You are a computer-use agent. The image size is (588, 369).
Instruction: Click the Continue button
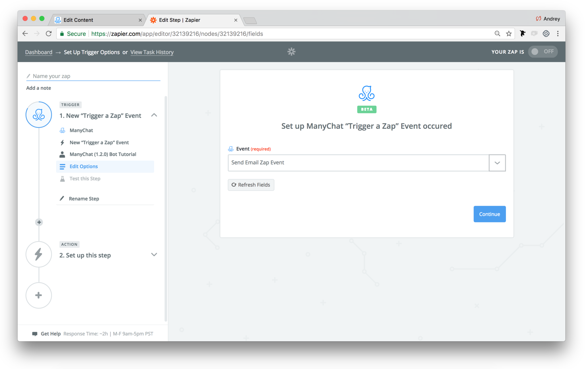pos(490,214)
